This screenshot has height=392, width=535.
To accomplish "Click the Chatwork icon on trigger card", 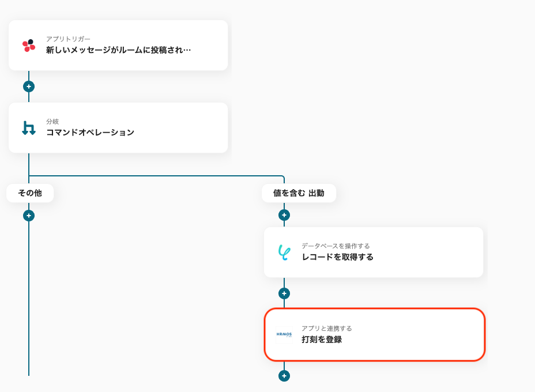I will tap(29, 46).
